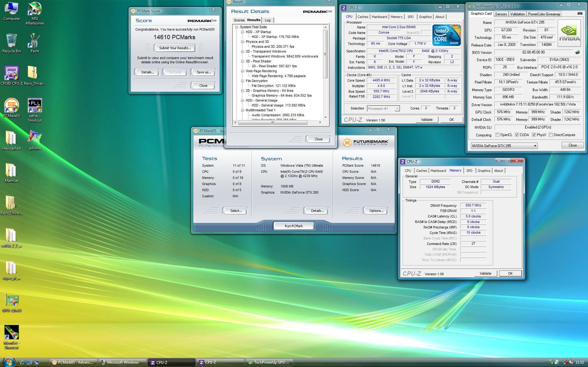Open the Revo_Driver folder below MemSet folder
The image size is (588, 367).
pos(11,205)
